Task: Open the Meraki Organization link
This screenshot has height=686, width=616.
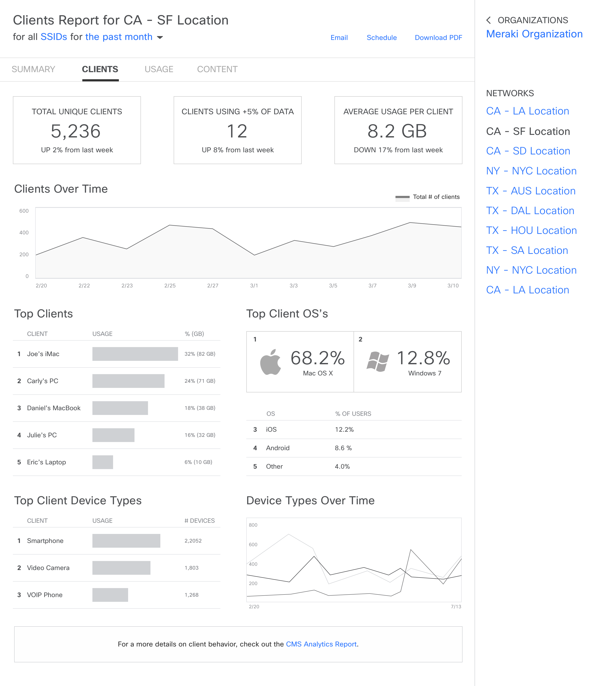Action: pyautogui.click(x=534, y=34)
